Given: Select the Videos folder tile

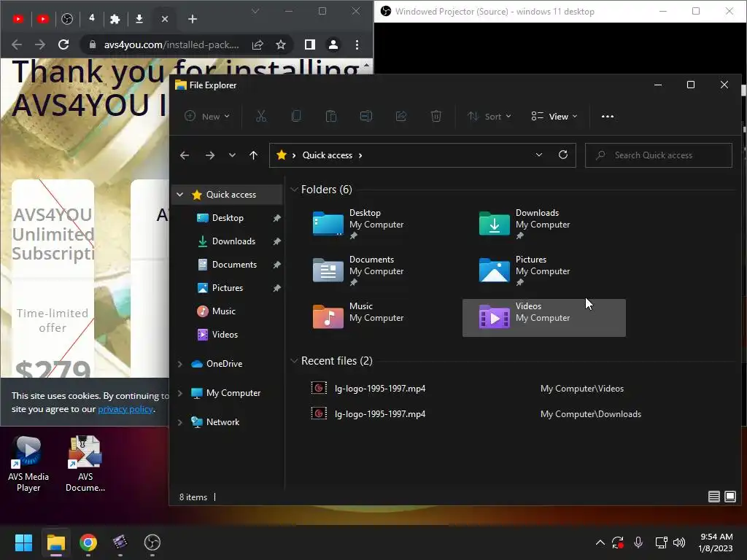Looking at the screenshot, I should [544, 318].
